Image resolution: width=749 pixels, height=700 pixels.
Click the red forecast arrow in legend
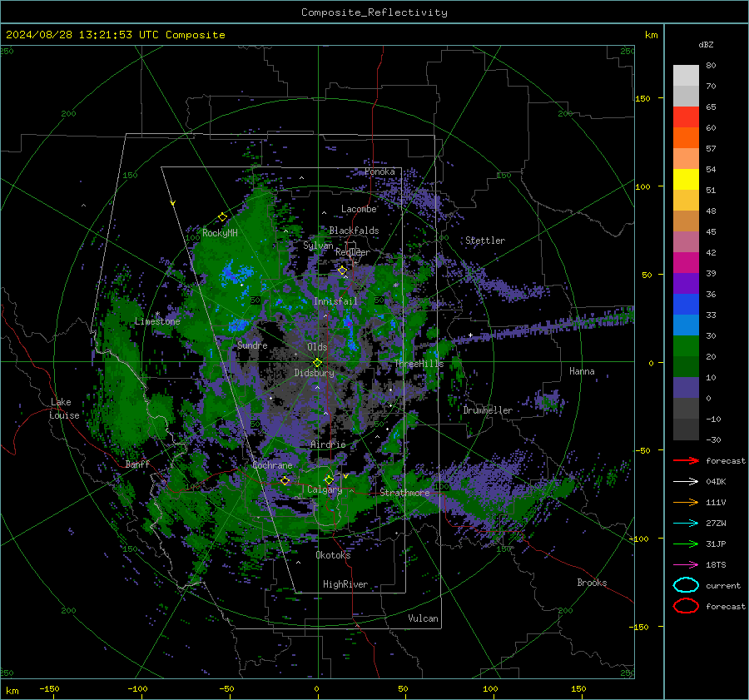(x=686, y=460)
